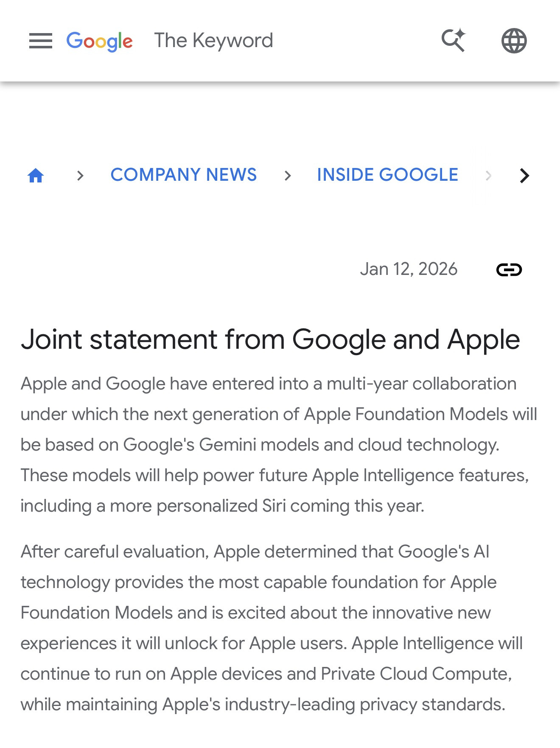The height and width of the screenshot is (748, 560).
Task: Click the chevron before COMPANY NEWS
Action: pyautogui.click(x=80, y=175)
